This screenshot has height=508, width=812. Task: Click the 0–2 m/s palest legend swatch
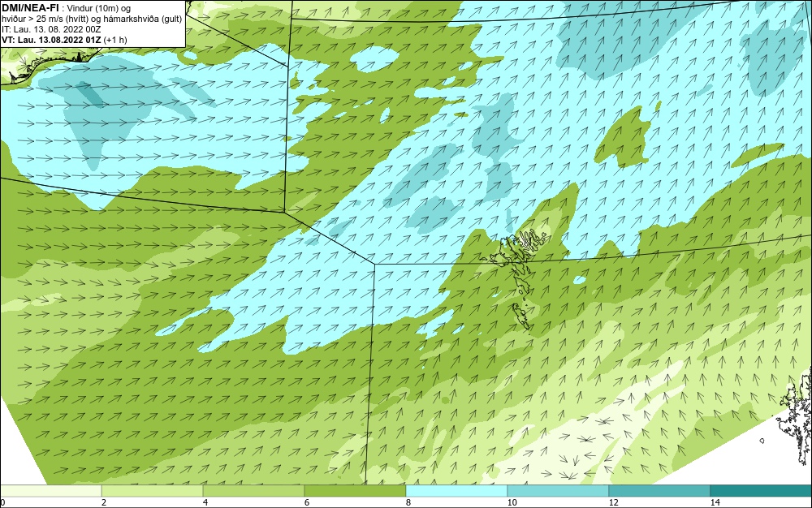[50, 491]
